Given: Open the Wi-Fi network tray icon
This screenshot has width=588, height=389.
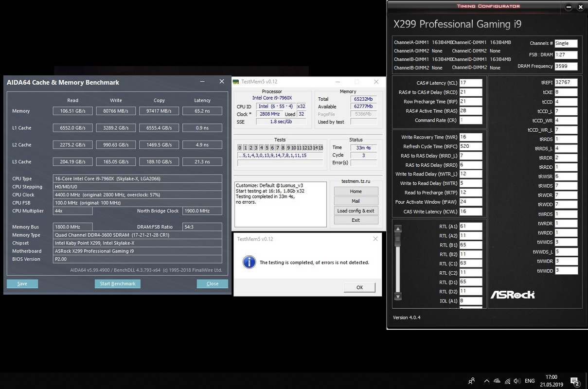Looking at the screenshot, I should [x=508, y=381].
